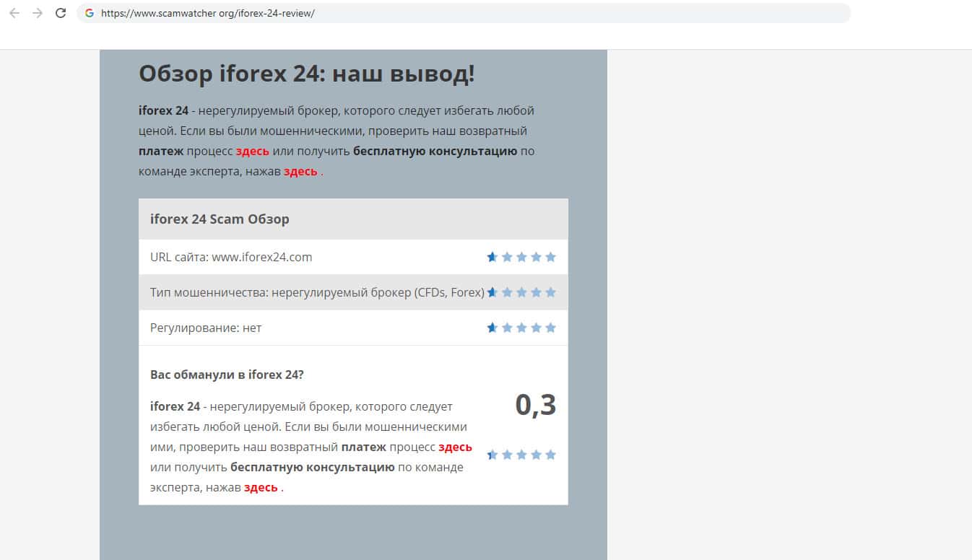This screenshot has width=972, height=560.
Task: Go back using the browser back arrow
Action: point(14,13)
